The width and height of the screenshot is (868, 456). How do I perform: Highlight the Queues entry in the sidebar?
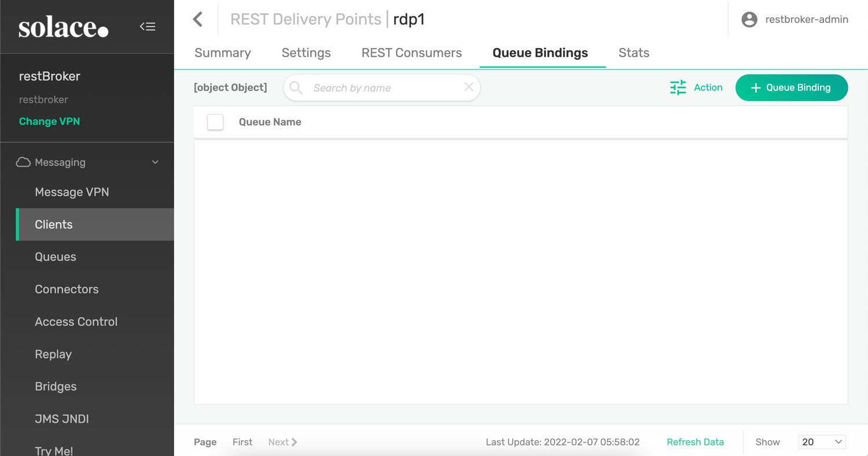pos(55,257)
